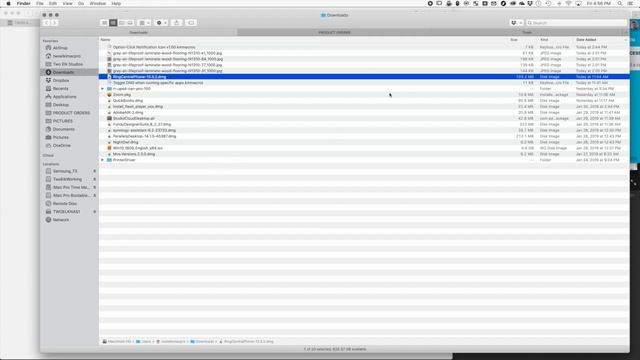The width and height of the screenshot is (640, 360).
Task: Open AirDrop in the sidebar
Action: pyautogui.click(x=60, y=48)
